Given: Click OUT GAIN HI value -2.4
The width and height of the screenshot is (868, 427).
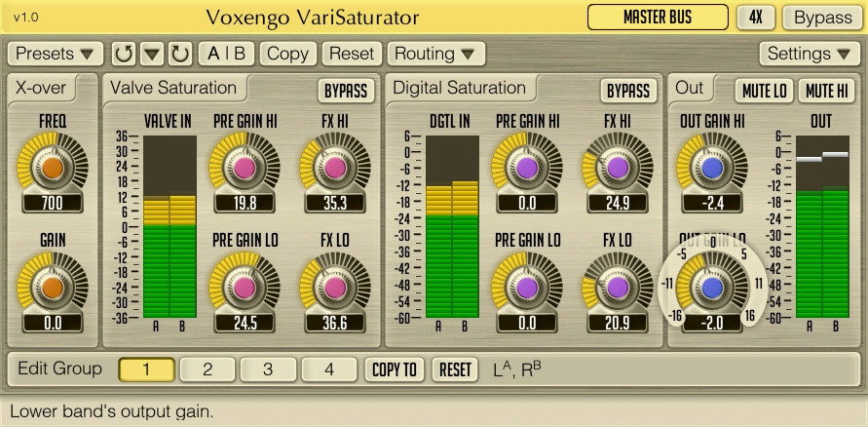Looking at the screenshot, I should tap(712, 203).
